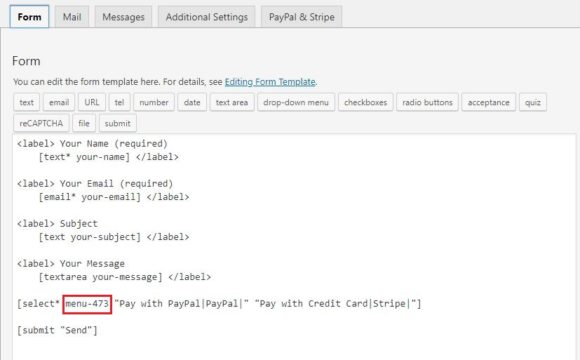Image resolution: width=580 pixels, height=360 pixels.
Task: Open the Additional Settings tab
Action: tap(206, 17)
